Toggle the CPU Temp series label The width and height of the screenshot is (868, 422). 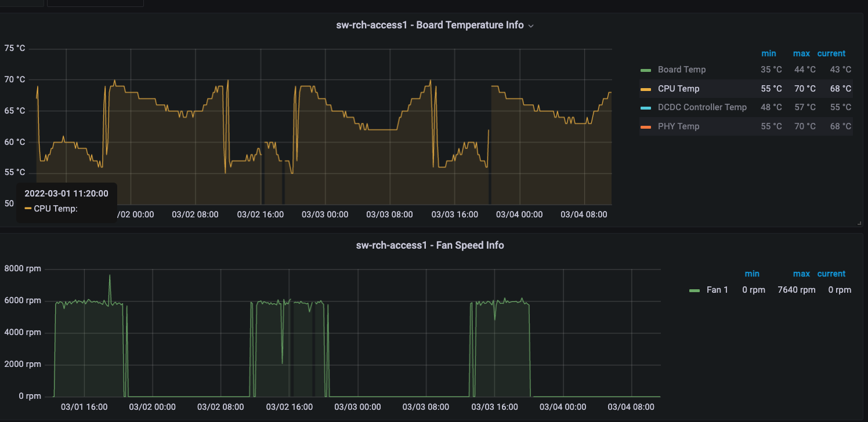(678, 89)
